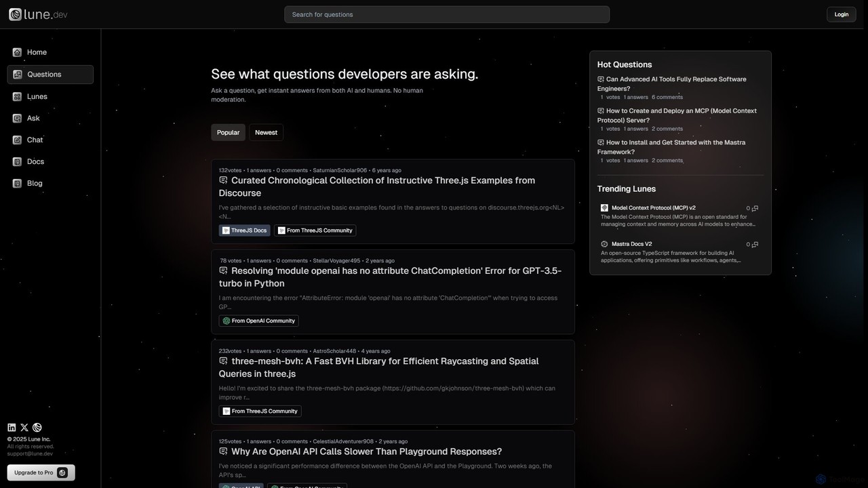
Task: Open How to Create and Deploy an MCP question
Action: click(677, 115)
